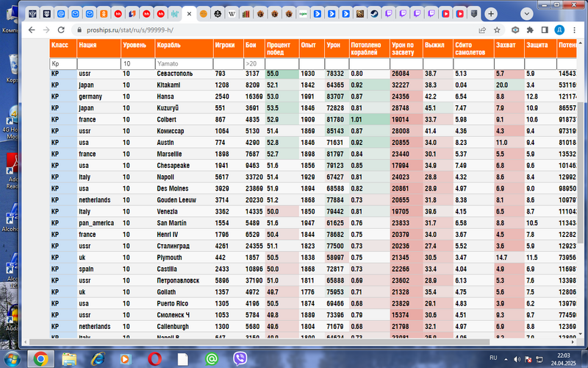
Task: Click the Корабль filter field with Yamato placeholder
Action: click(184, 63)
